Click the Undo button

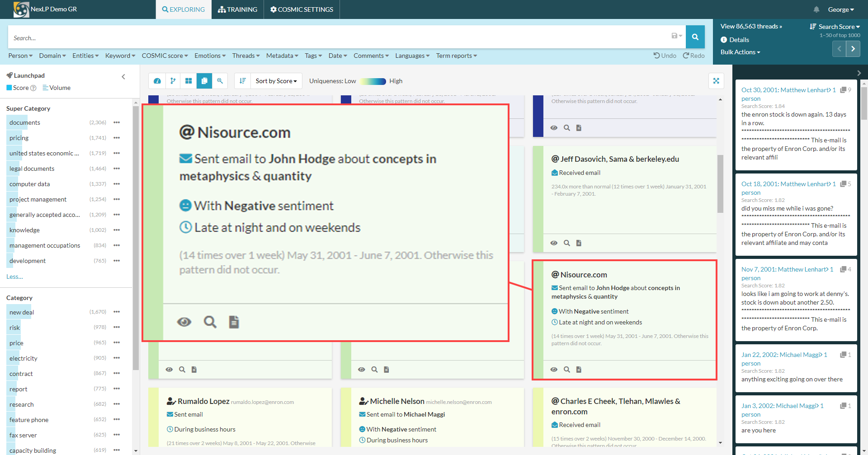pos(665,56)
